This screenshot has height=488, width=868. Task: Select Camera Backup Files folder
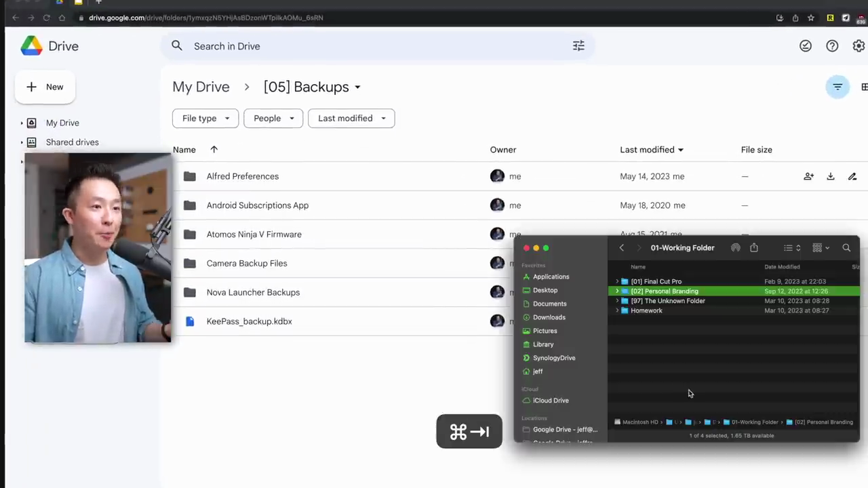[x=247, y=264]
